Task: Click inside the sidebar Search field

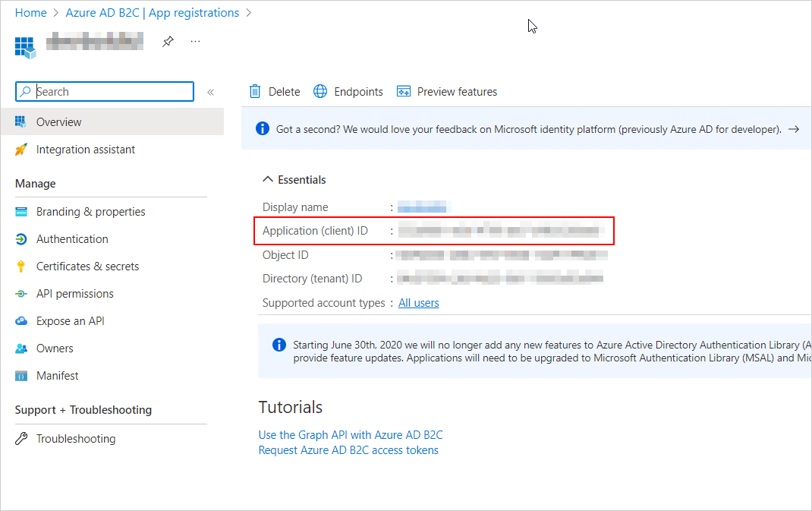Action: 104,91
